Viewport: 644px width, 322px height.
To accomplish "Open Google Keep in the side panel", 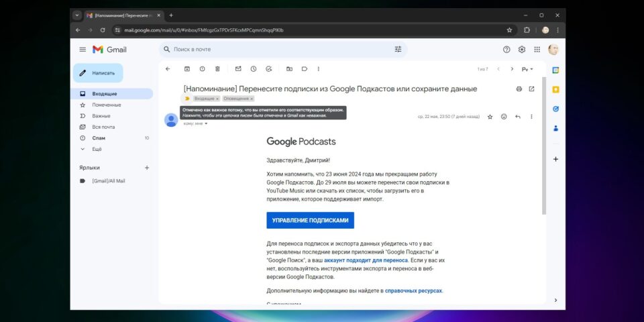I will click(x=555, y=89).
